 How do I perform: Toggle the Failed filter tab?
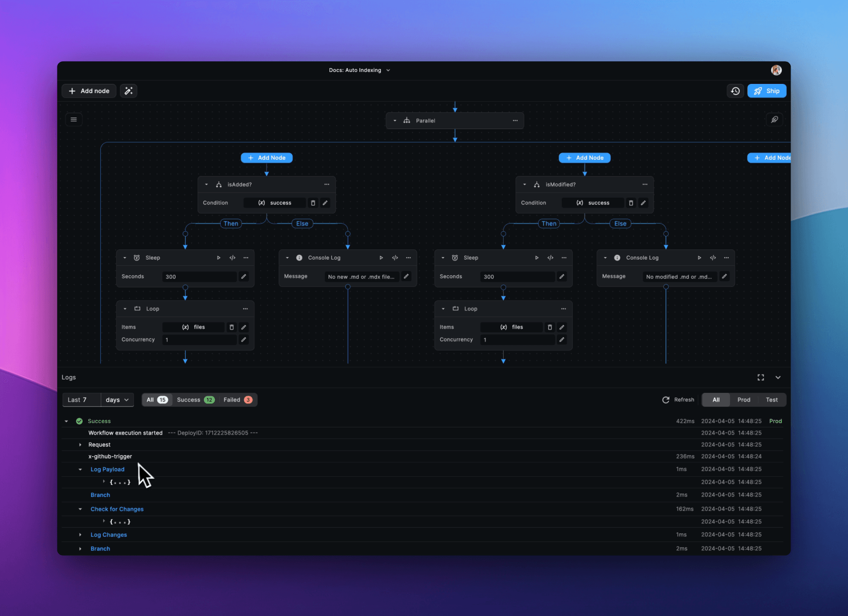click(237, 399)
